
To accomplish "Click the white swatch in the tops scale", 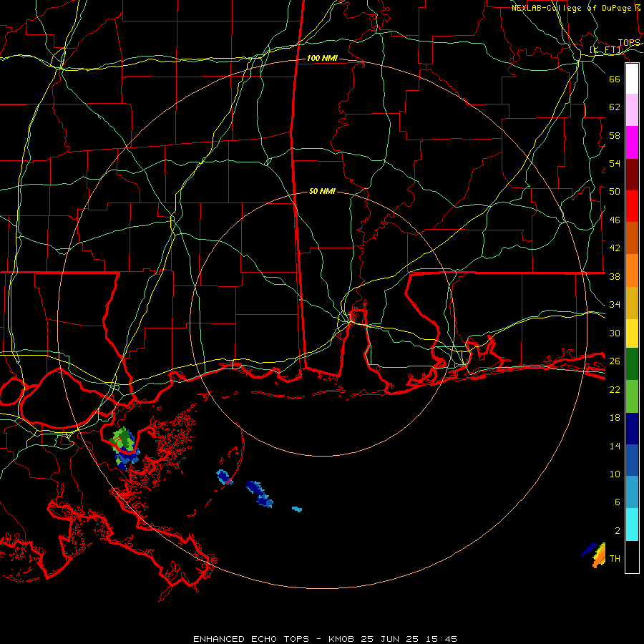I will [632, 79].
